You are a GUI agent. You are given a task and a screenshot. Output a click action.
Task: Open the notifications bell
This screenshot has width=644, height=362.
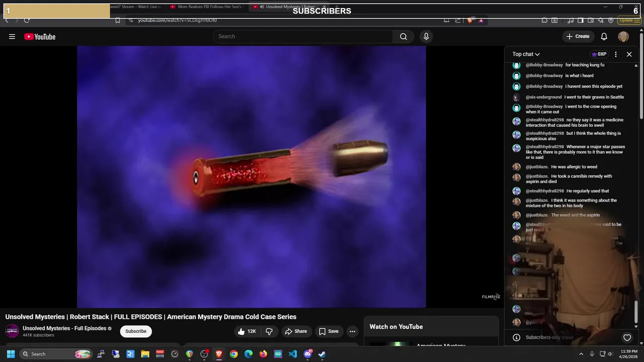[604, 37]
